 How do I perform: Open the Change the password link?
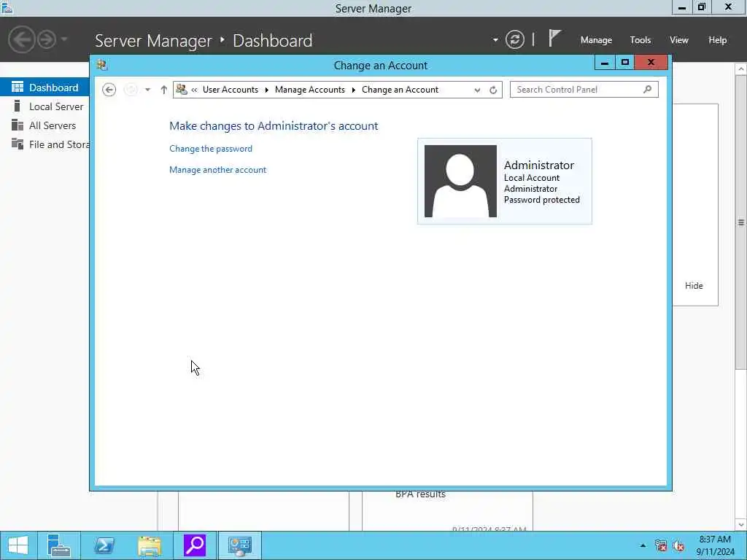[211, 149]
